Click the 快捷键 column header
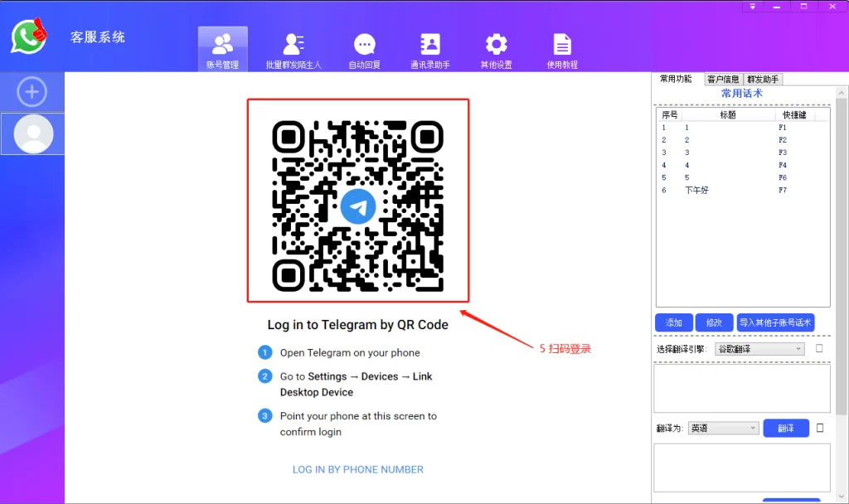Viewport: 849px width, 504px height. click(794, 114)
